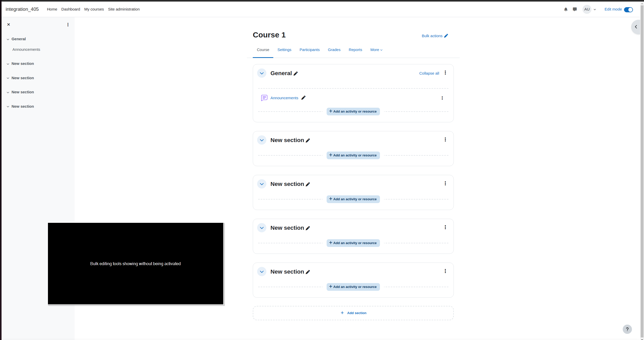Viewport: 644px width, 340px height.
Task: Collapse the first New section in content
Action: point(262,140)
